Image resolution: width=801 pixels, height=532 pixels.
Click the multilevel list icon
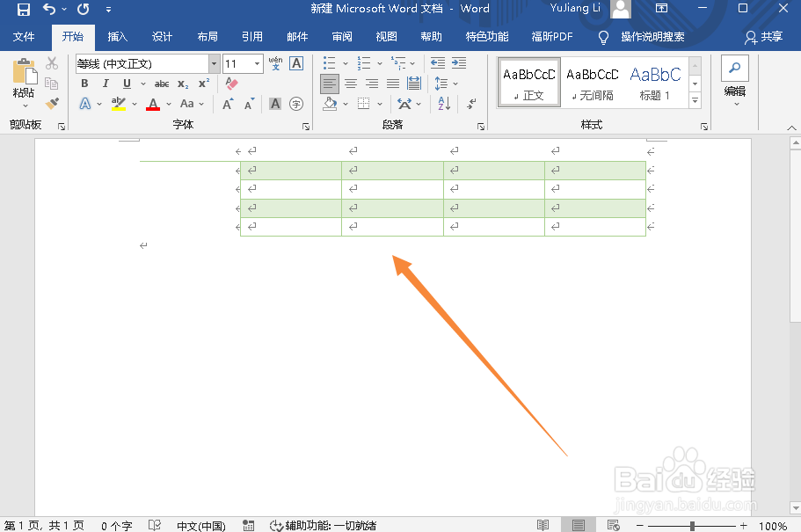398,63
